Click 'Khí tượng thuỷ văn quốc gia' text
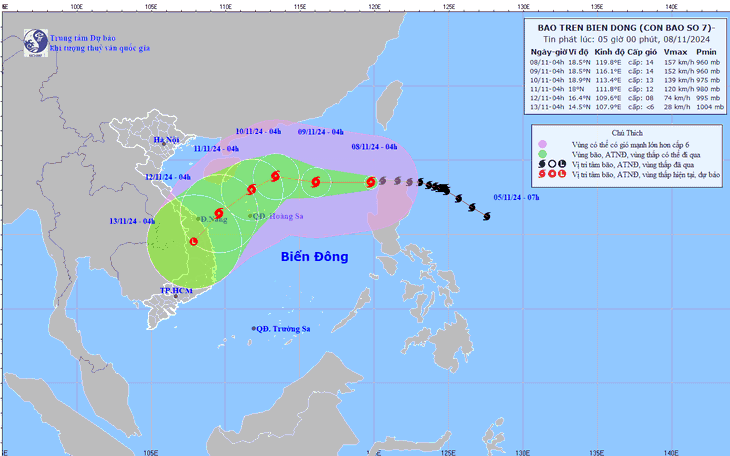This screenshot has height=456, width=730. click(100, 48)
